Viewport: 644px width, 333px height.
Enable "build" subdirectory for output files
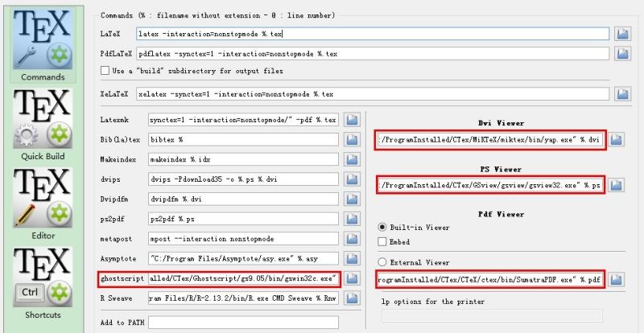pos(105,71)
